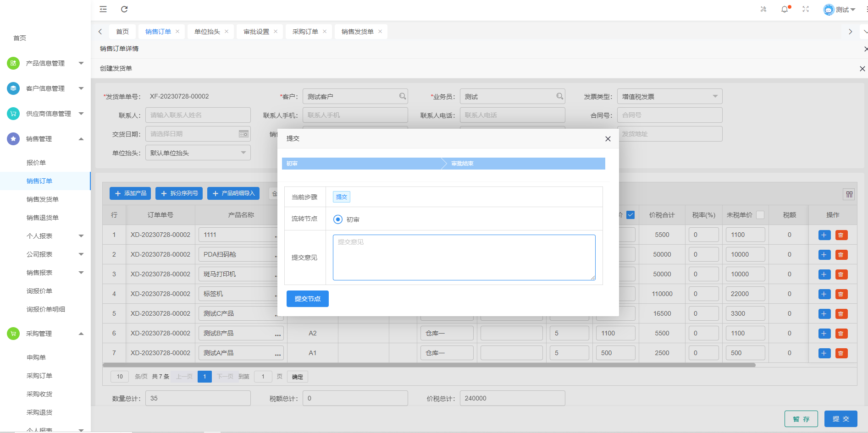Click the 提交意见 text area

pos(464,258)
